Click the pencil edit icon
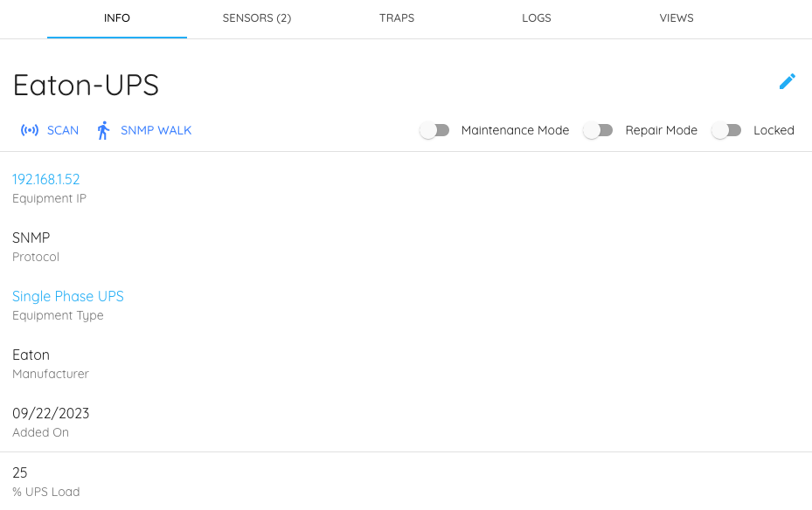 (787, 81)
